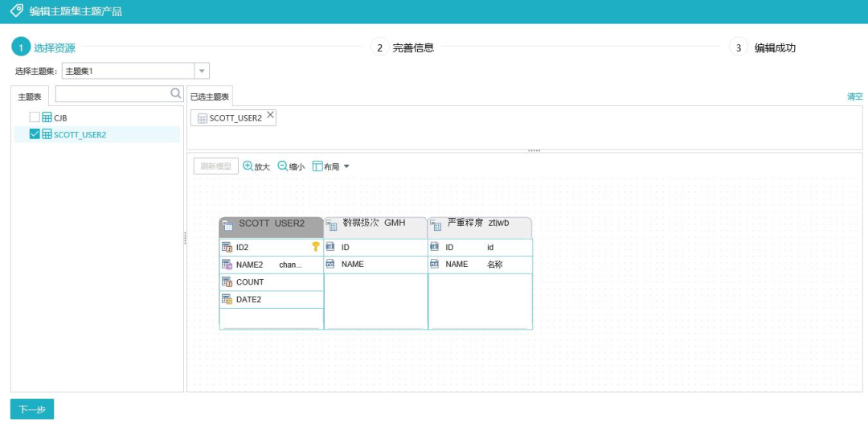The width and height of the screenshot is (868, 427).
Task: Click the 下一步 next step button
Action: tap(32, 409)
